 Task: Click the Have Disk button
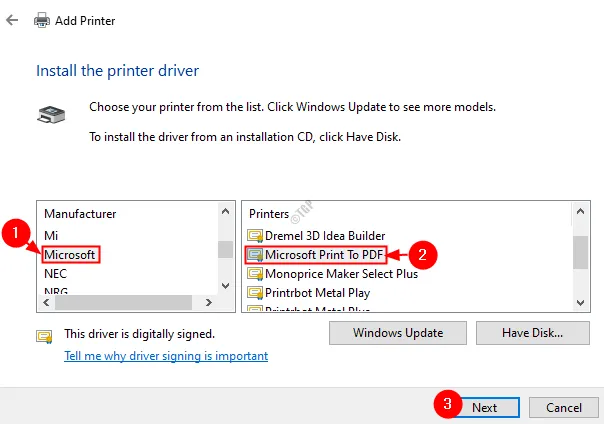tap(533, 332)
